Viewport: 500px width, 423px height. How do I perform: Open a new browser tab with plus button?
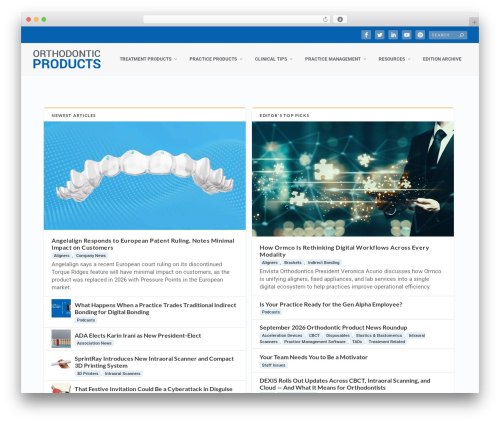tap(474, 22)
